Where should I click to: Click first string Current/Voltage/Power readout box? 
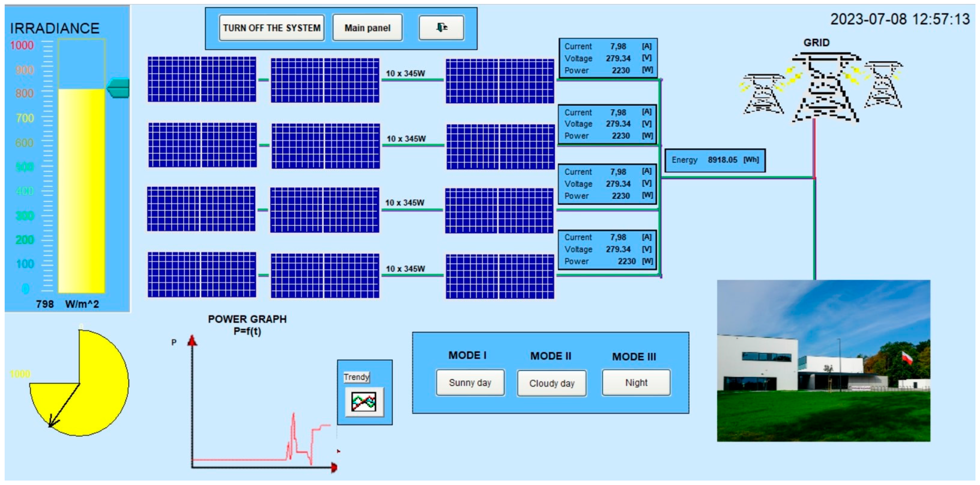tap(608, 58)
